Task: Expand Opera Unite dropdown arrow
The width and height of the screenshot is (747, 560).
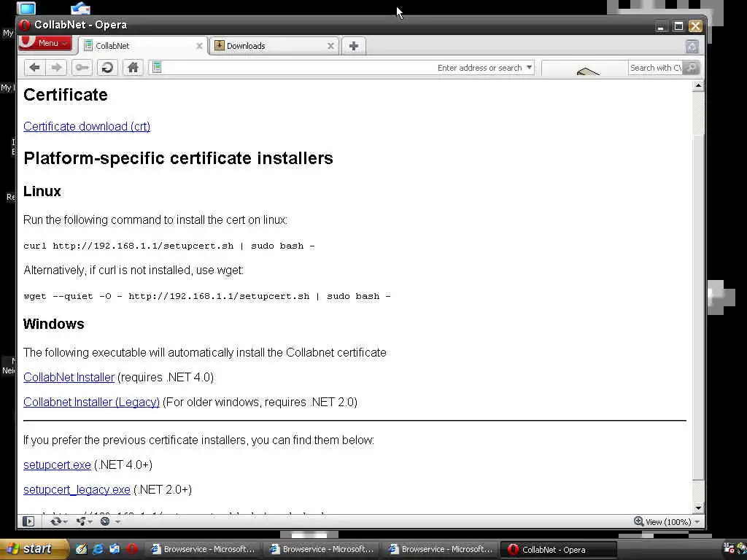Action: [90, 522]
